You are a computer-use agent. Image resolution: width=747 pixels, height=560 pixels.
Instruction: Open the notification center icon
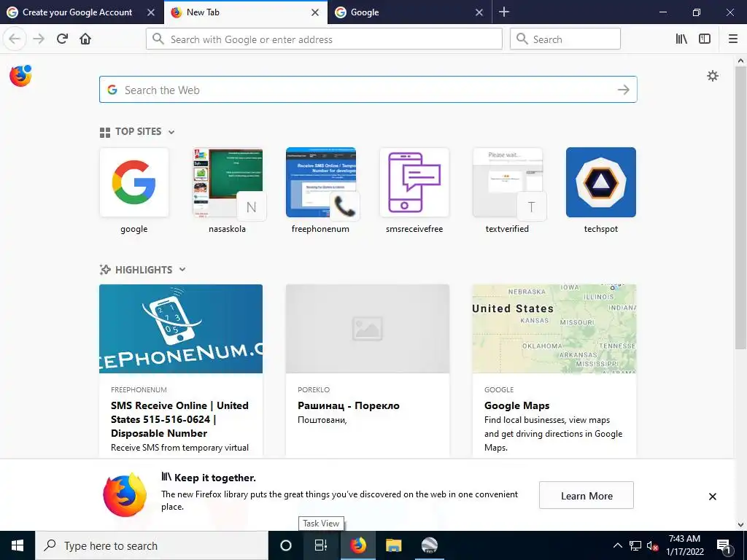coord(723,545)
